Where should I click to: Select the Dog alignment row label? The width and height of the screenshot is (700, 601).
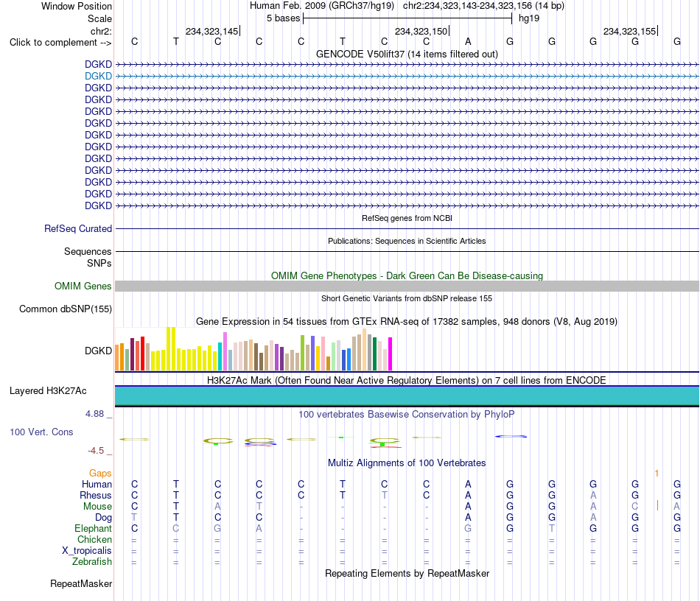pos(103,518)
